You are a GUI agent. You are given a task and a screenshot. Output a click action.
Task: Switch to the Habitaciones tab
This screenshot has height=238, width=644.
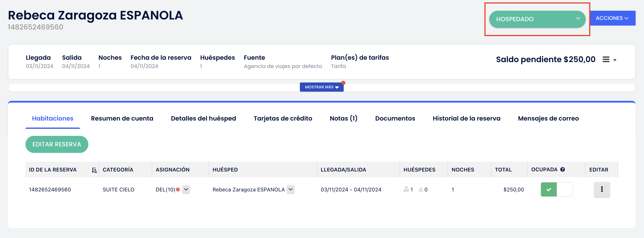(x=53, y=118)
